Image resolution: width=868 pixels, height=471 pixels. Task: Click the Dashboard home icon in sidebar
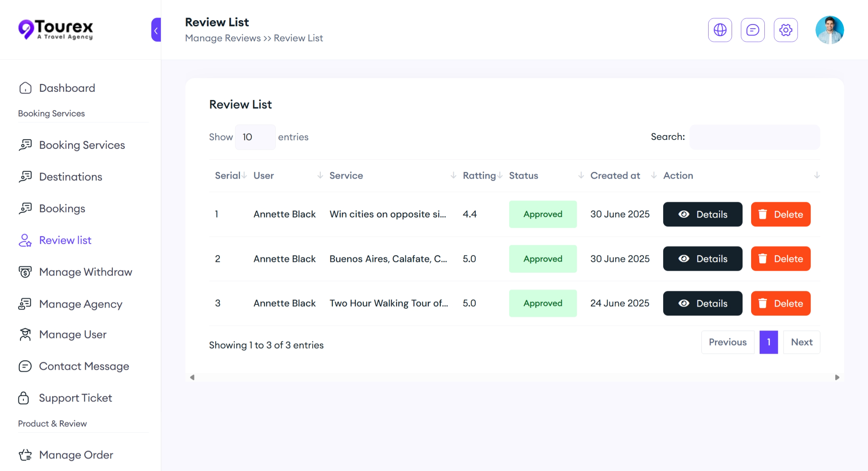(25, 88)
